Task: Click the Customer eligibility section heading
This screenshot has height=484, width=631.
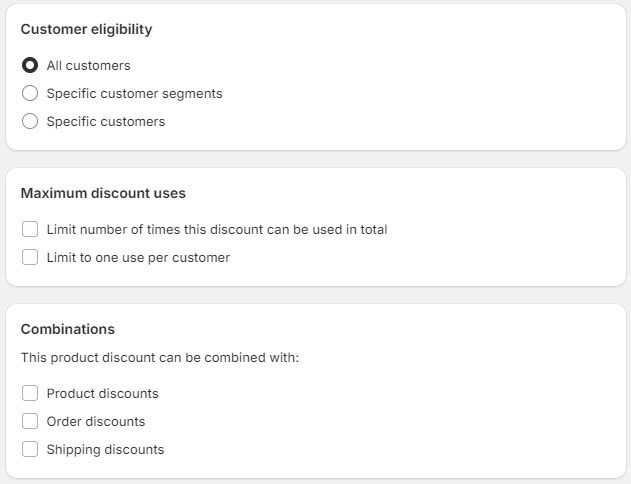Action: coord(86,30)
